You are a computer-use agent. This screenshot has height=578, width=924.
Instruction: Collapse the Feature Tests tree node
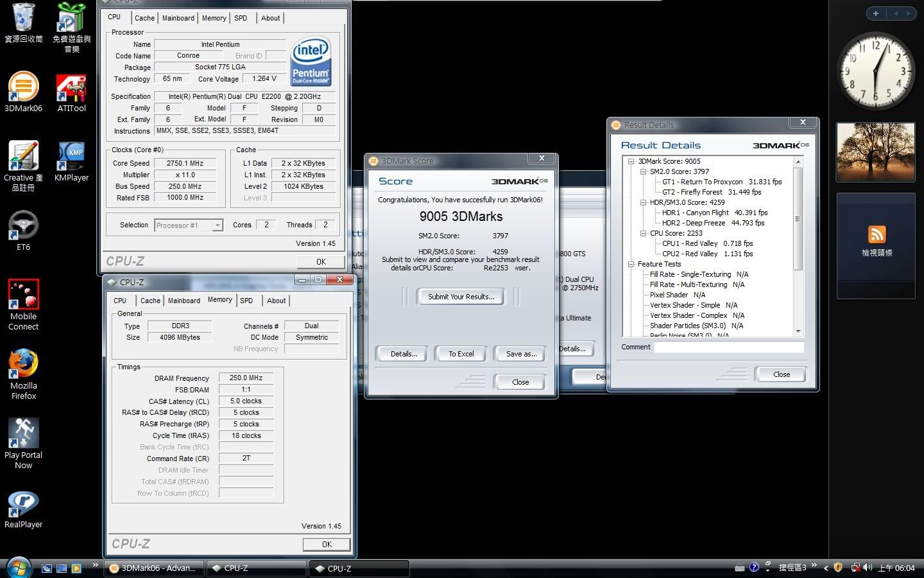[631, 264]
